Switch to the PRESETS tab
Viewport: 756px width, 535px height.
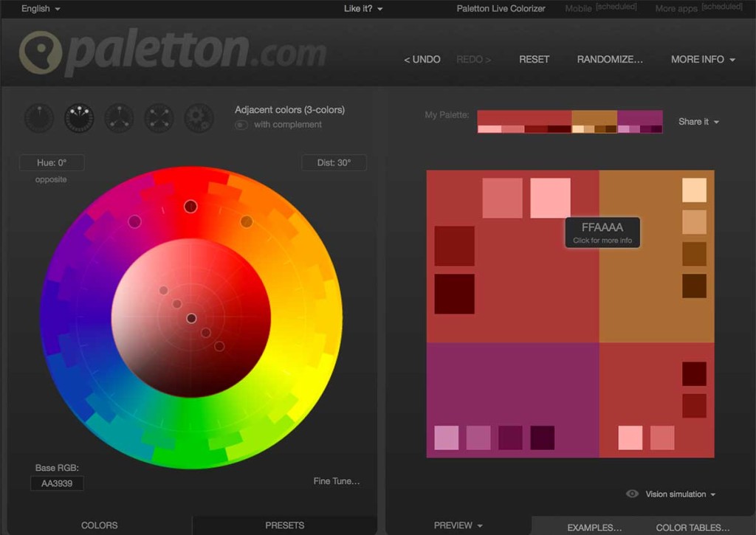click(284, 525)
